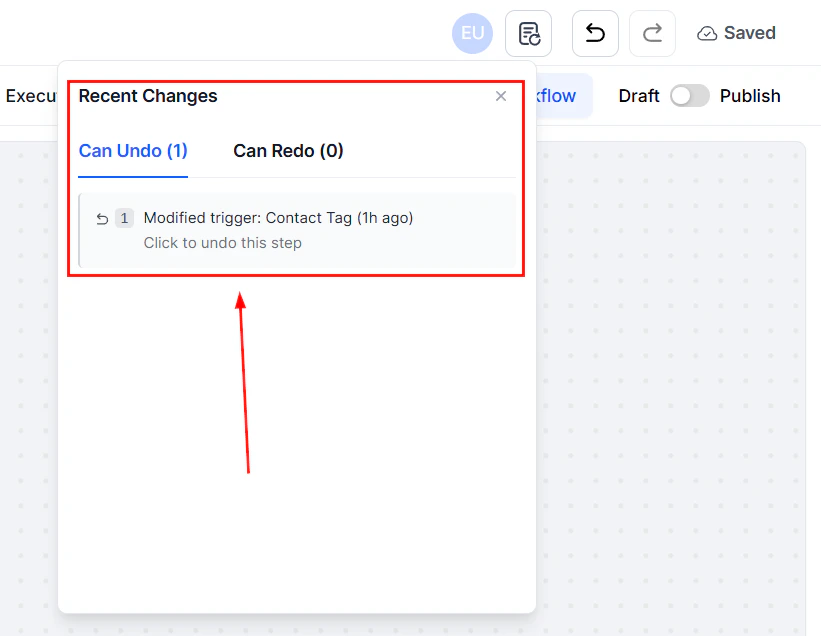This screenshot has width=821, height=636.
Task: Close the Recent Changes popup
Action: coord(501,96)
